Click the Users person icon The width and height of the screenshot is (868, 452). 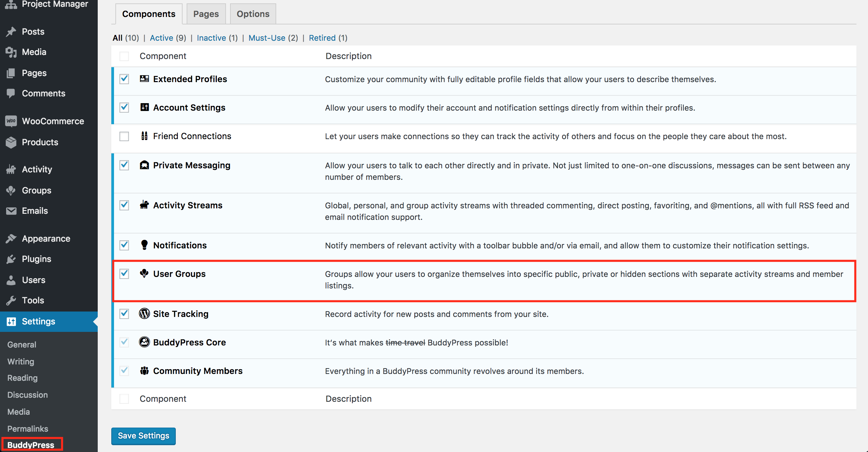[x=11, y=280]
